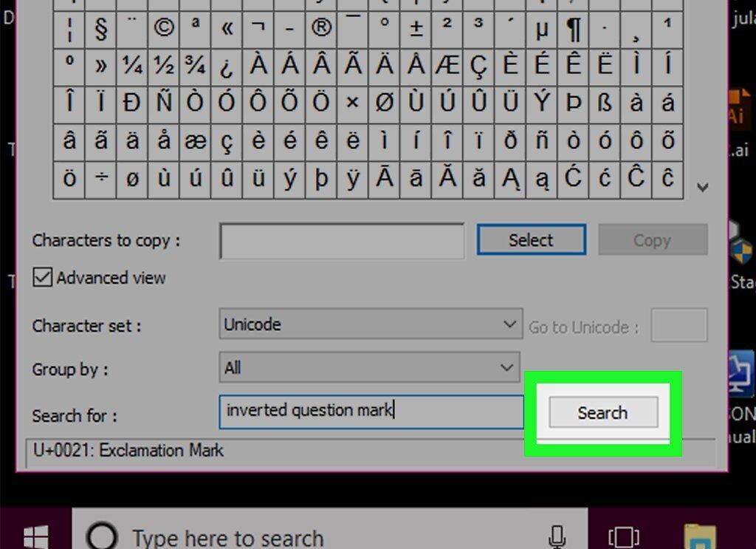Image resolution: width=756 pixels, height=549 pixels.
Task: Pick the inverted question mark glyph
Action: pos(227,66)
